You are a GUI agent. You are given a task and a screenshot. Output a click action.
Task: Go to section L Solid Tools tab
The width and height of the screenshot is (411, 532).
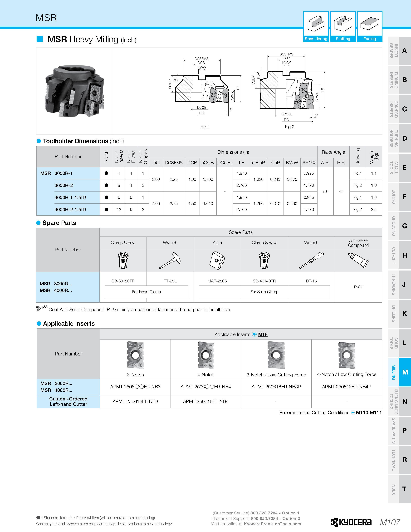tap(399, 343)
